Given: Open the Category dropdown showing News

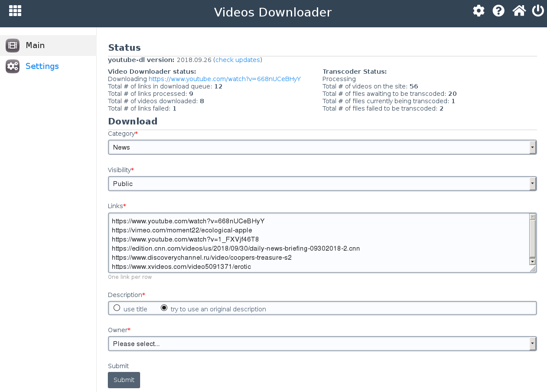Looking at the screenshot, I should (322, 147).
